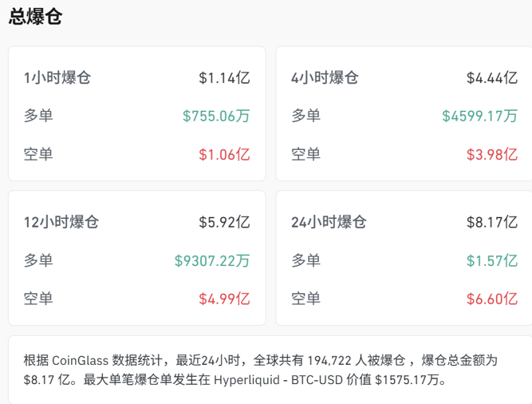
Task: Select the 1小时爆仓 card title
Action: (57, 78)
